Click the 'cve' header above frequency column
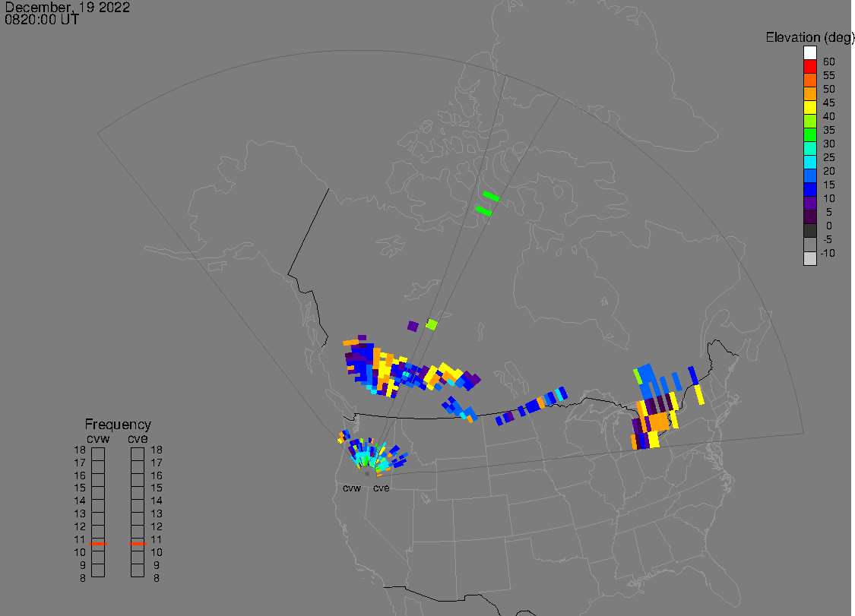 click(138, 439)
